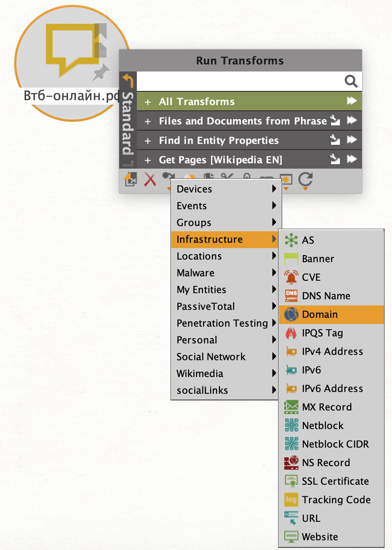Image resolution: width=392 pixels, height=550 pixels.
Task: Expand the All Transforms plus sign
Action: (x=148, y=102)
